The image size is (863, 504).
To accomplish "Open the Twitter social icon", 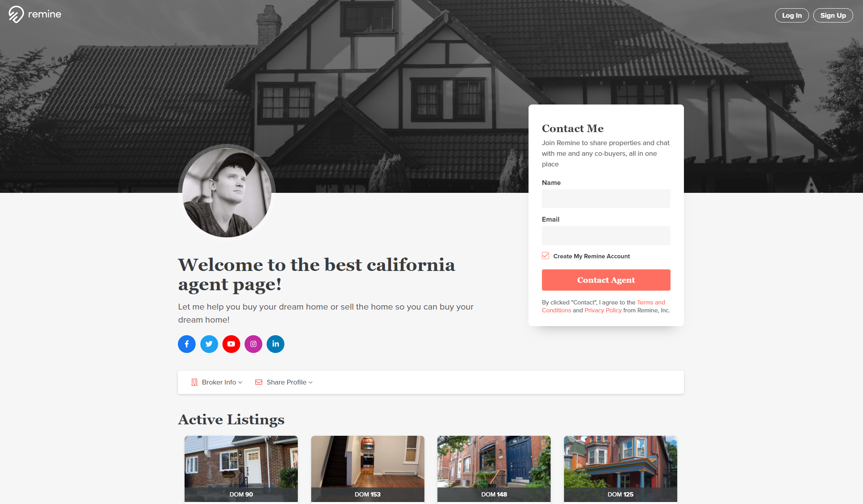I will pyautogui.click(x=209, y=344).
